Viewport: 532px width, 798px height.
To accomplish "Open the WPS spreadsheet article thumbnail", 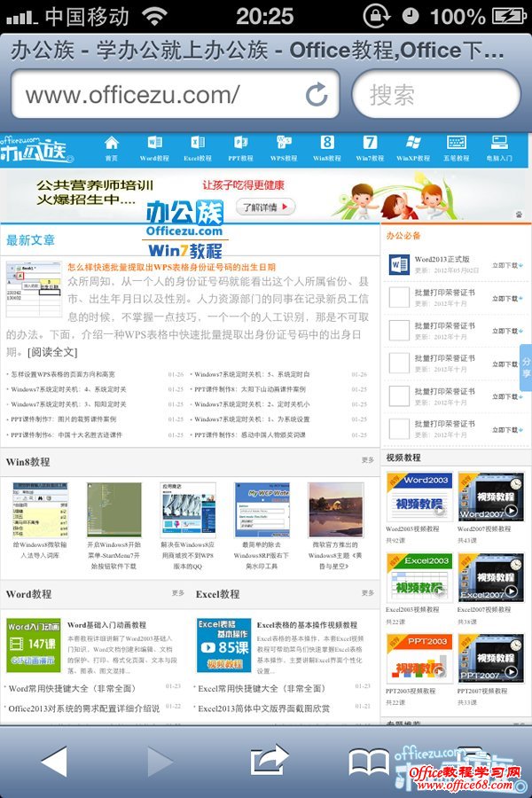I will point(34,288).
